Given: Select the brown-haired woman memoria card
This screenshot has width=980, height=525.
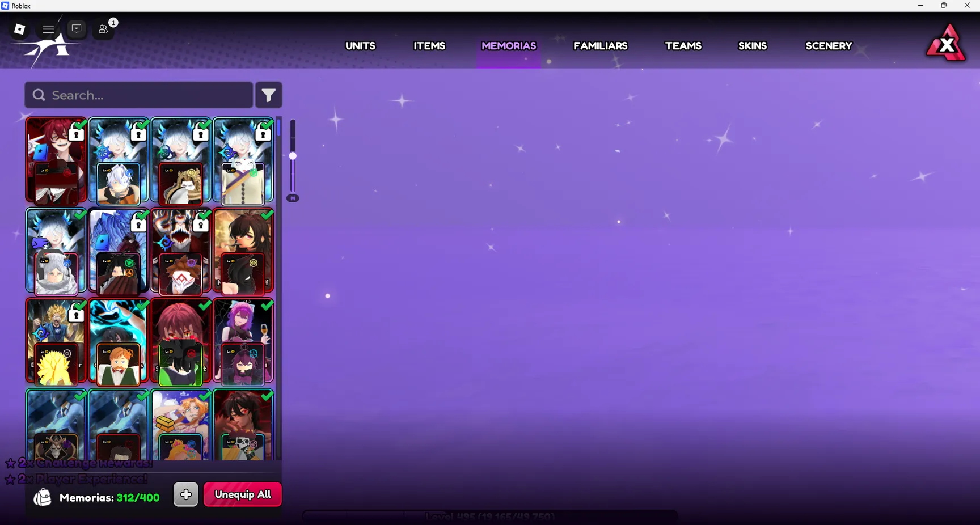Looking at the screenshot, I should click(x=243, y=251).
